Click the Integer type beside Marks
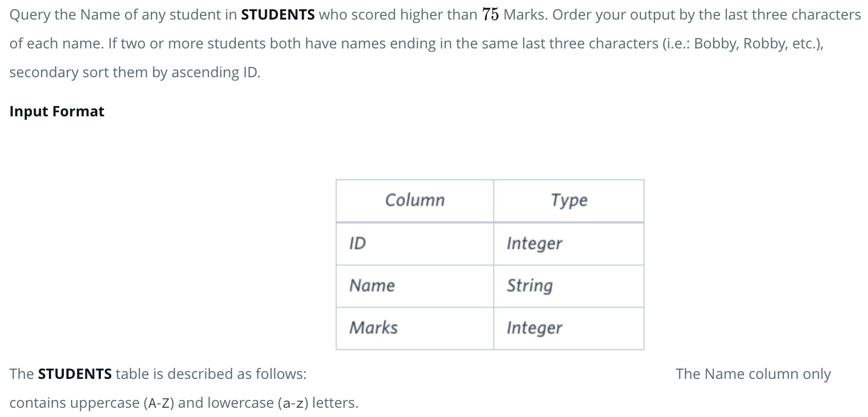Viewport: 868px width, 417px height. pyautogui.click(x=569, y=328)
